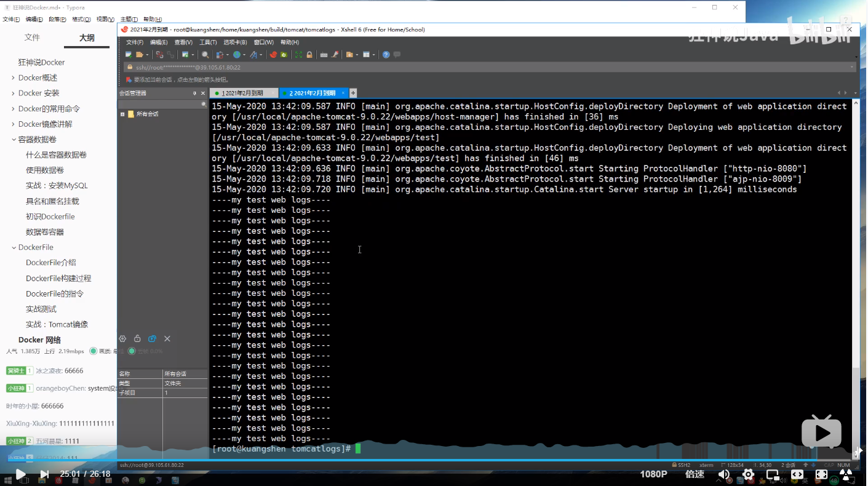Open Typora 格式(O) menu
The width and height of the screenshot is (868, 486).
pyautogui.click(x=81, y=20)
